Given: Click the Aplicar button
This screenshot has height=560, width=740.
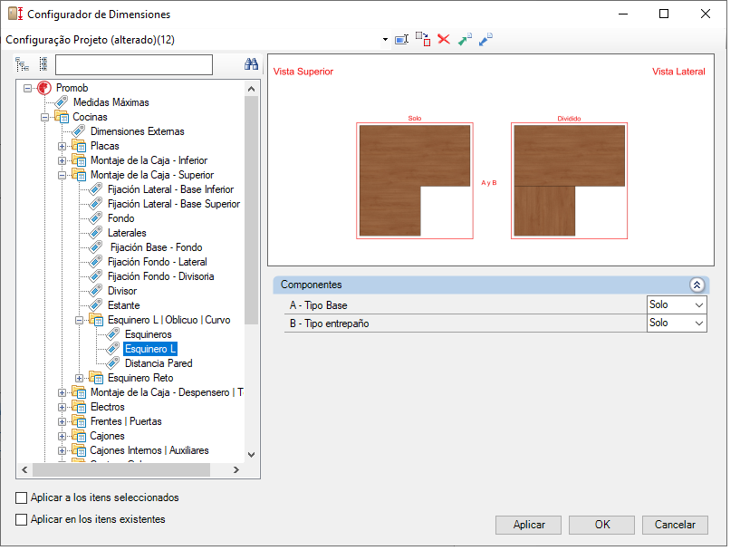Looking at the screenshot, I should pos(529,525).
